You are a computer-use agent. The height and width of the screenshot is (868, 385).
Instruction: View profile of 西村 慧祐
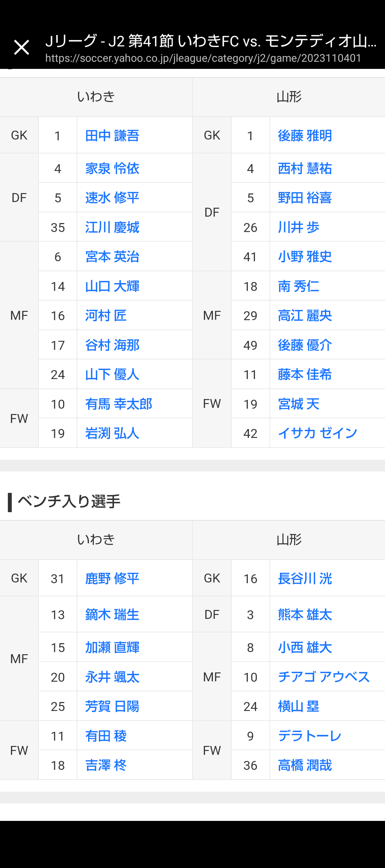305,168
